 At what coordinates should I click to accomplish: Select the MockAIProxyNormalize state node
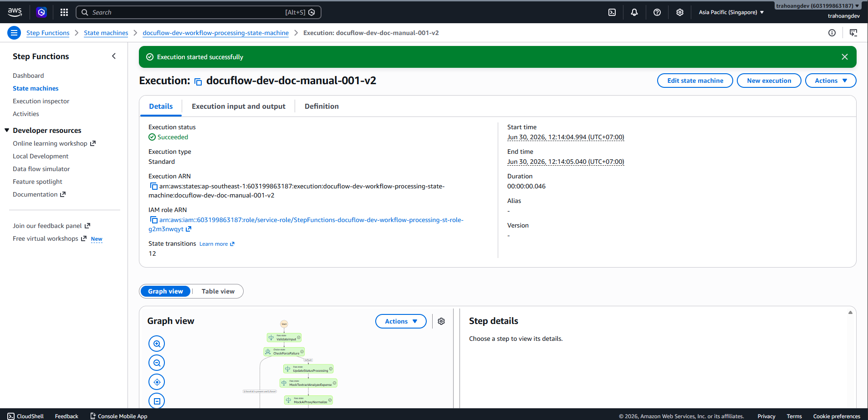pos(308,400)
